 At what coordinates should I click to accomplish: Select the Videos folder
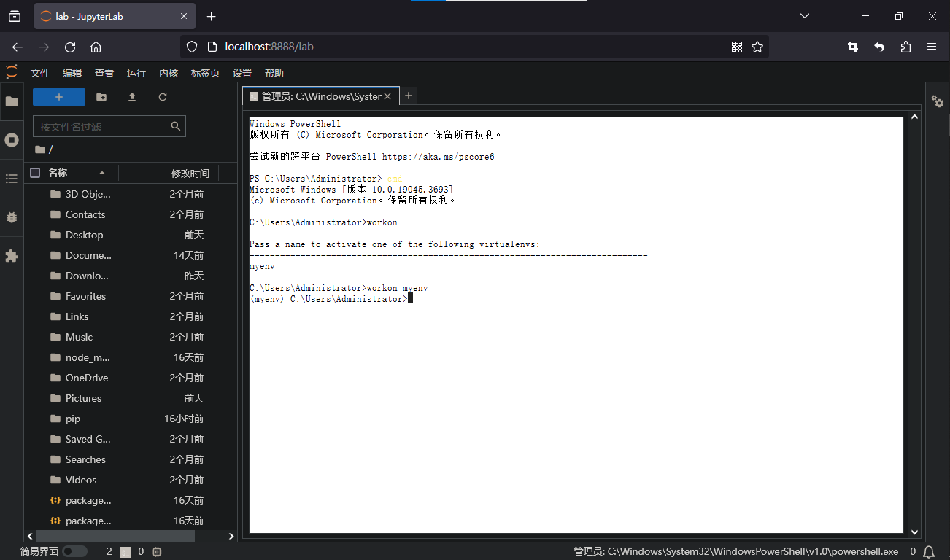pyautogui.click(x=131, y=480)
